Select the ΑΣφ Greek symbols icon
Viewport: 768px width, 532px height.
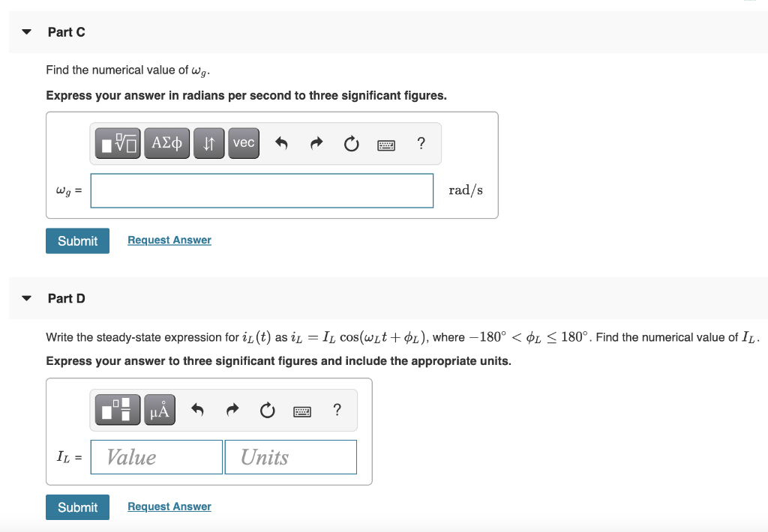point(166,143)
